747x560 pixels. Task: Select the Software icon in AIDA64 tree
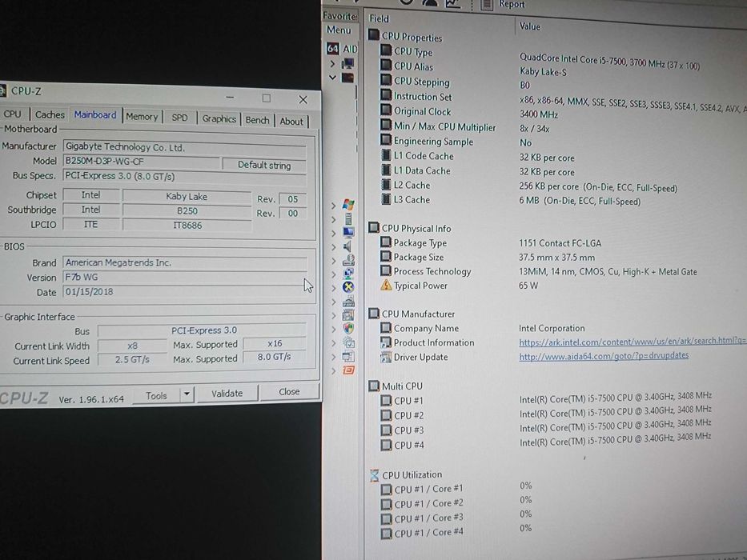pos(348,314)
